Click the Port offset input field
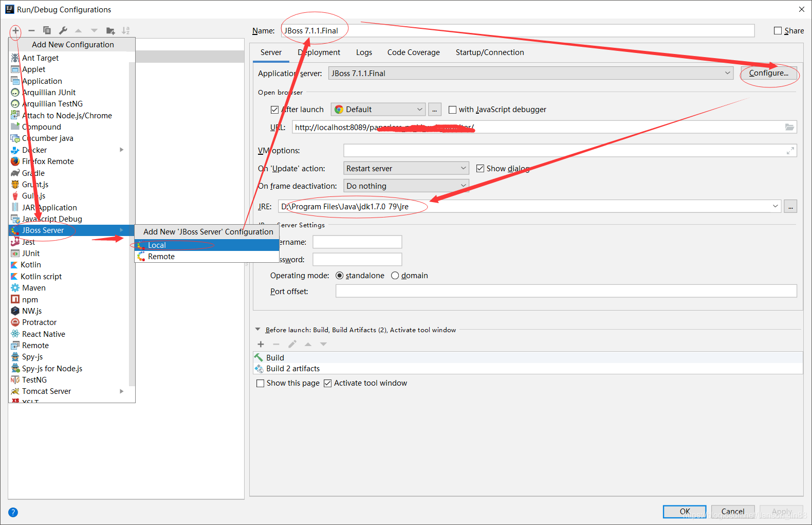The height and width of the screenshot is (525, 812). pyautogui.click(x=566, y=291)
